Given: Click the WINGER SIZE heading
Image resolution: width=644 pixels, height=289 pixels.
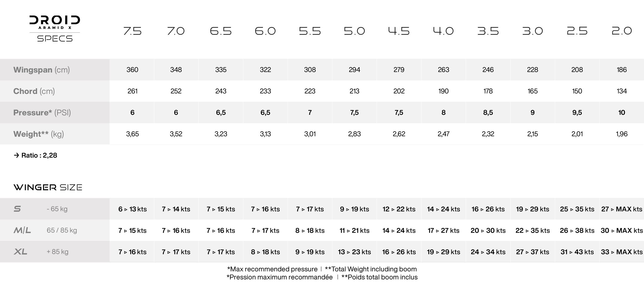Looking at the screenshot, I should [48, 187].
